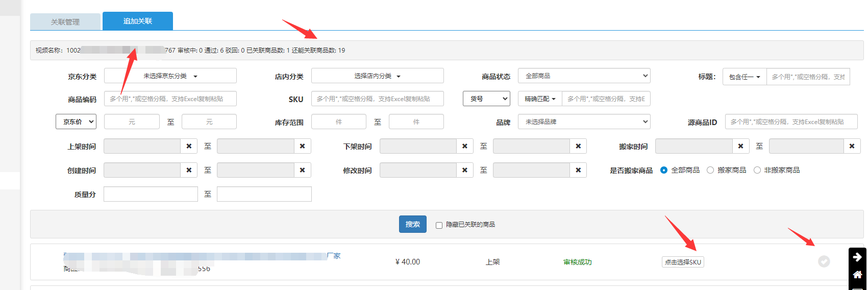Screen dimensions: 868x290
Task: Clear the 创建时间 start date field
Action: click(189, 171)
